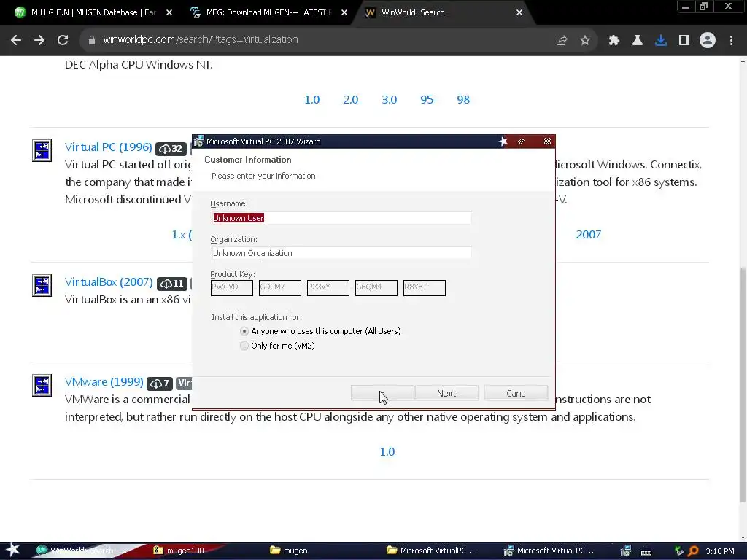Open the Virtual PC 2007 version link
This screenshot has height=560, width=747.
[589, 234]
